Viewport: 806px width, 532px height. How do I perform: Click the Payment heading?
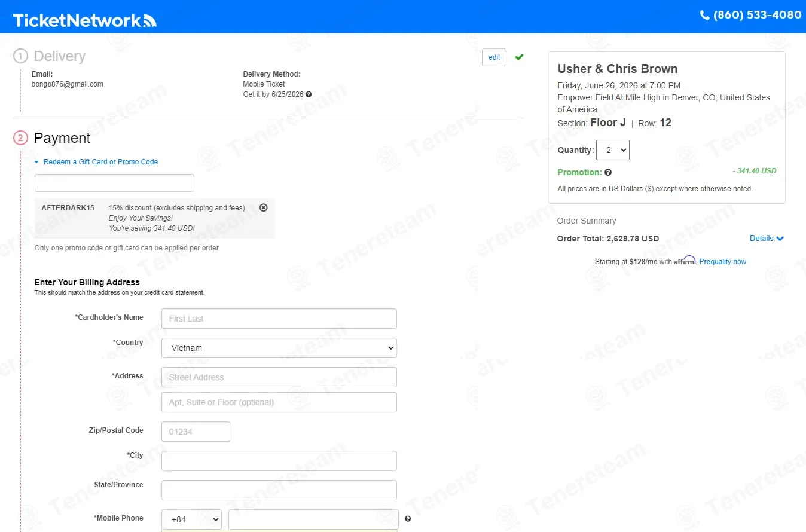pyautogui.click(x=62, y=138)
